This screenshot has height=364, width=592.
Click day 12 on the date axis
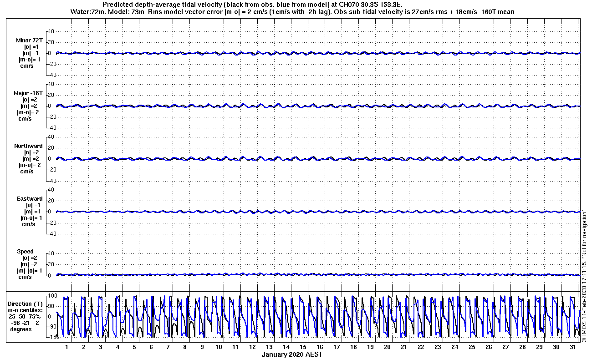click(x=252, y=347)
